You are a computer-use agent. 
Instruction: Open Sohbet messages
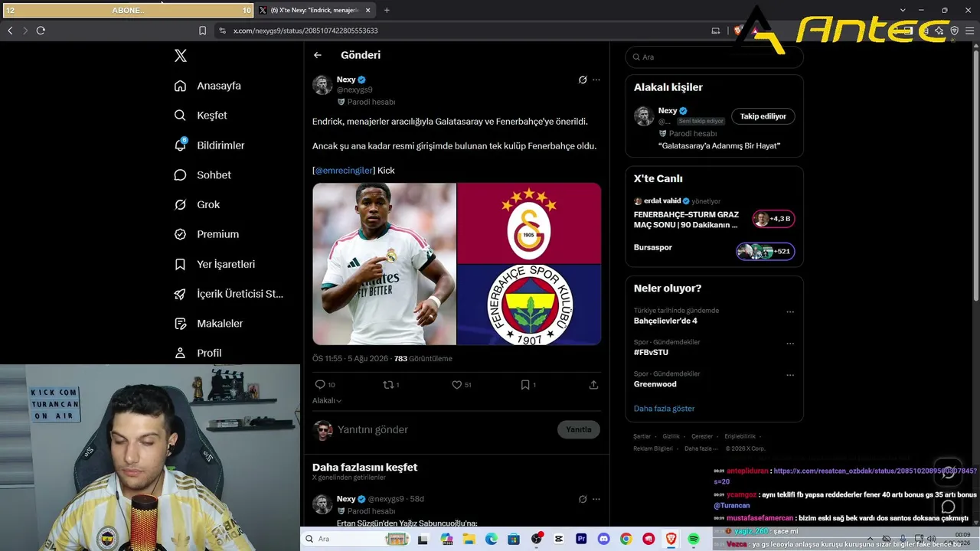pos(202,175)
